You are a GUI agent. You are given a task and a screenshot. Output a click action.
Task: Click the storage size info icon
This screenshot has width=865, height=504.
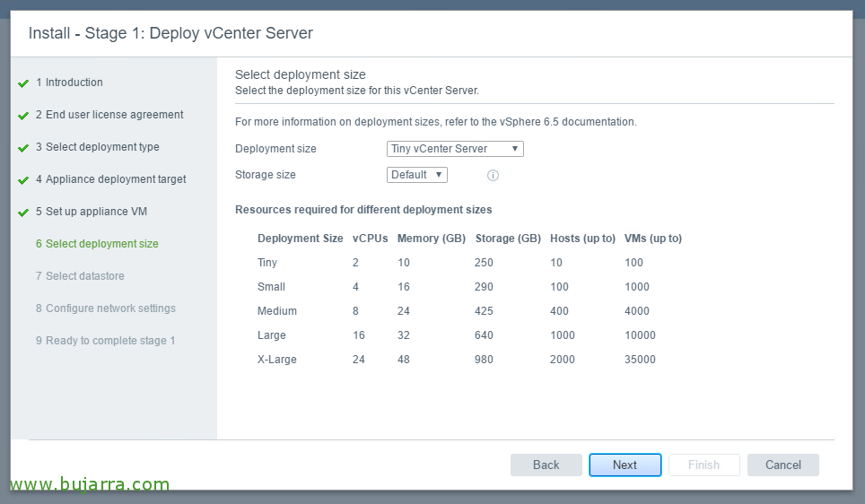click(493, 176)
